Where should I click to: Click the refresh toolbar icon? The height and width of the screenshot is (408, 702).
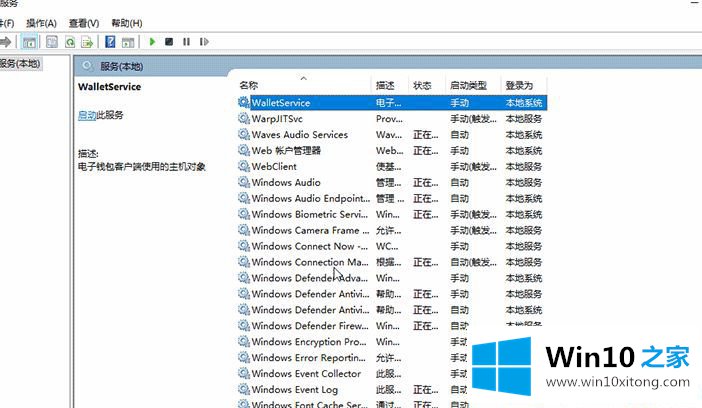point(70,42)
